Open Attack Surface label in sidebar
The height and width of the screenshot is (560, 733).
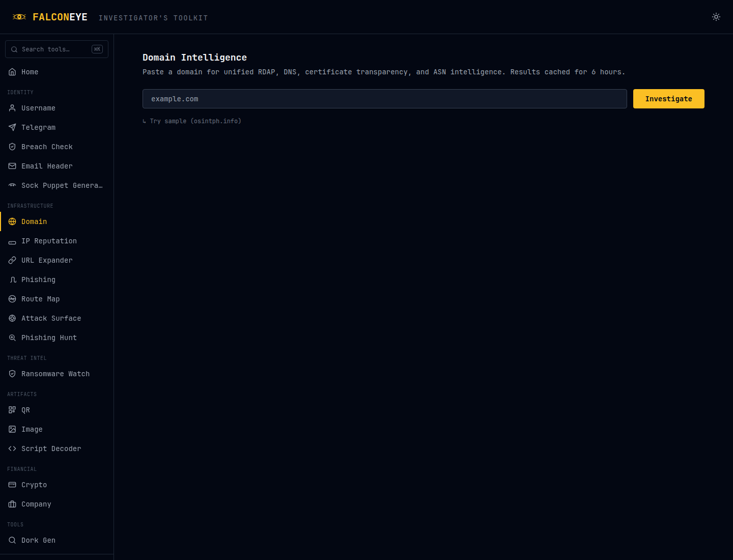pyautogui.click(x=51, y=318)
